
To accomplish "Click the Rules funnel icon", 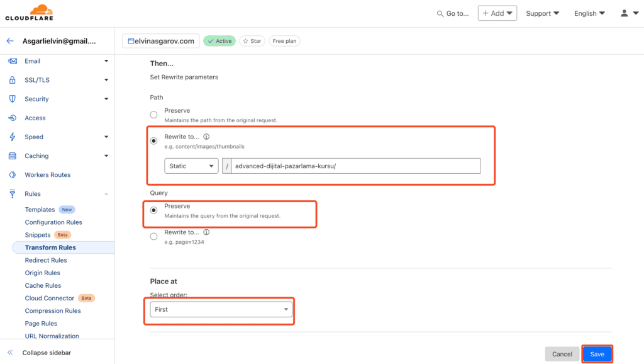I will click(13, 193).
